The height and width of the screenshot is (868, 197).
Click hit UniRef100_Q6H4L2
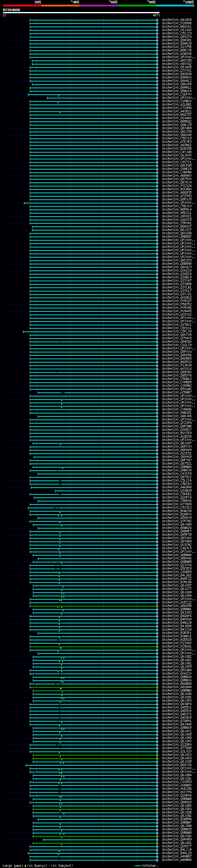point(177,81)
